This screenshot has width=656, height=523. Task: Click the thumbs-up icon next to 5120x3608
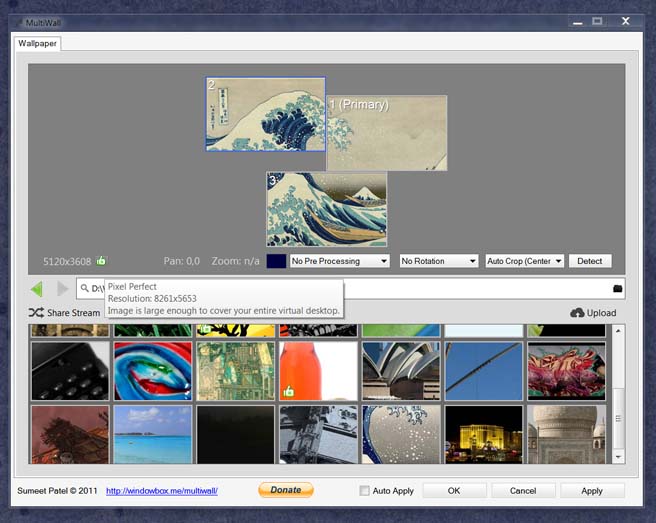101,261
